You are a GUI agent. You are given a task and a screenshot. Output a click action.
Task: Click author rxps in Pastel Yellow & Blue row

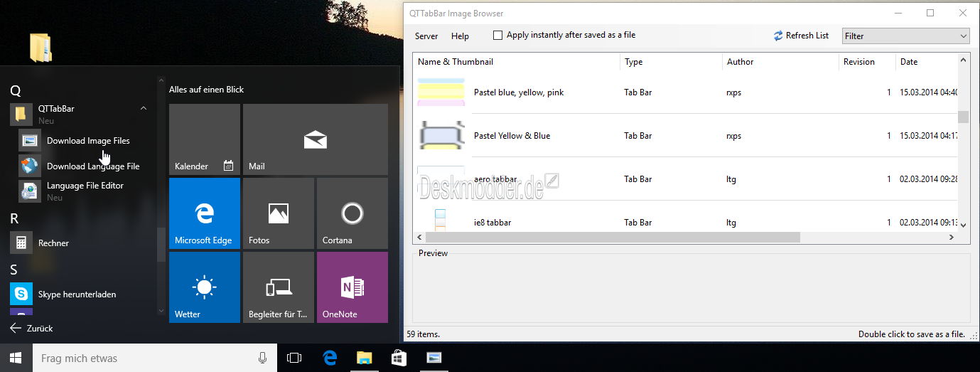pyautogui.click(x=734, y=136)
